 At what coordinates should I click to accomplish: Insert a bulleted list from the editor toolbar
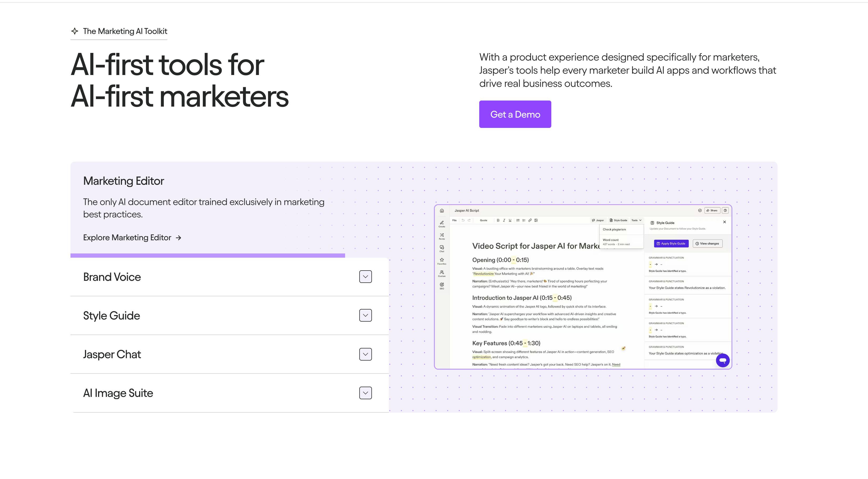pos(518,221)
